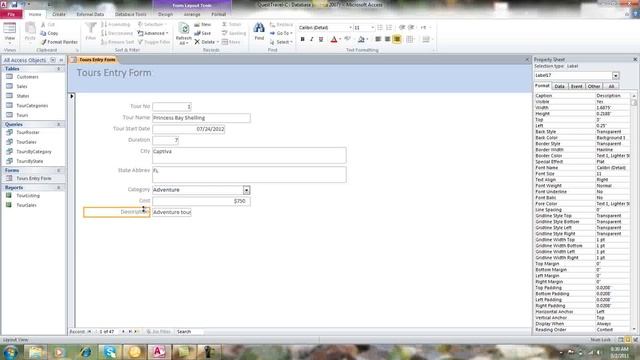Collapse the Reports group in navigation pane
This screenshot has width=640, height=360.
click(59, 187)
